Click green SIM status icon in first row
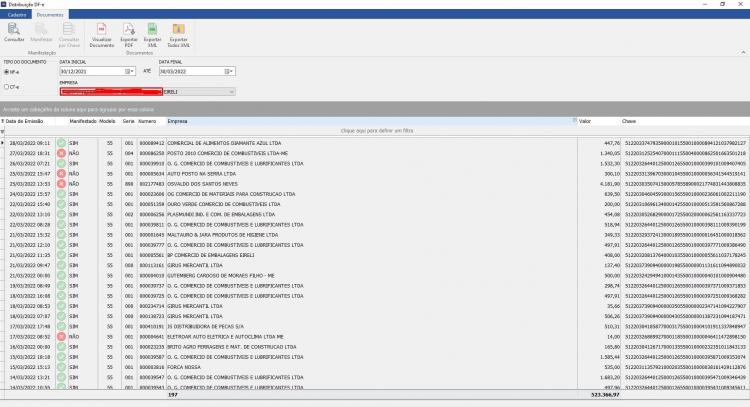Viewport: 750px width, 407px height. coord(61,143)
